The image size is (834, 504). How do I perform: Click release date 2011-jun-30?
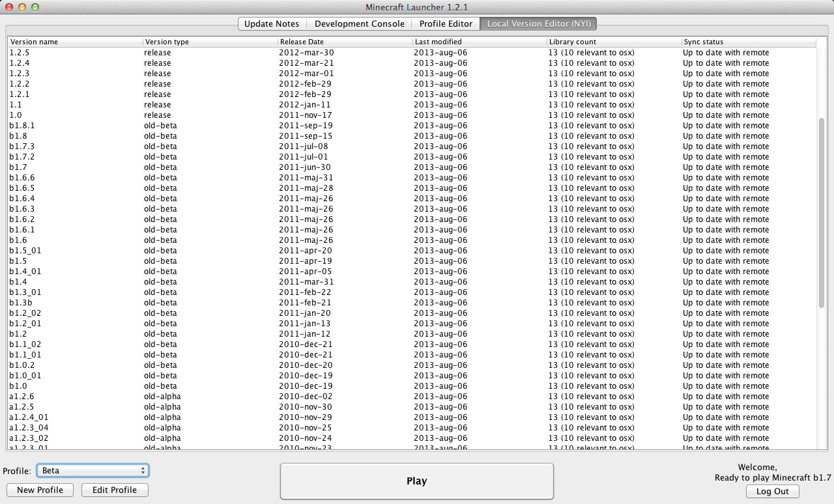305,167
